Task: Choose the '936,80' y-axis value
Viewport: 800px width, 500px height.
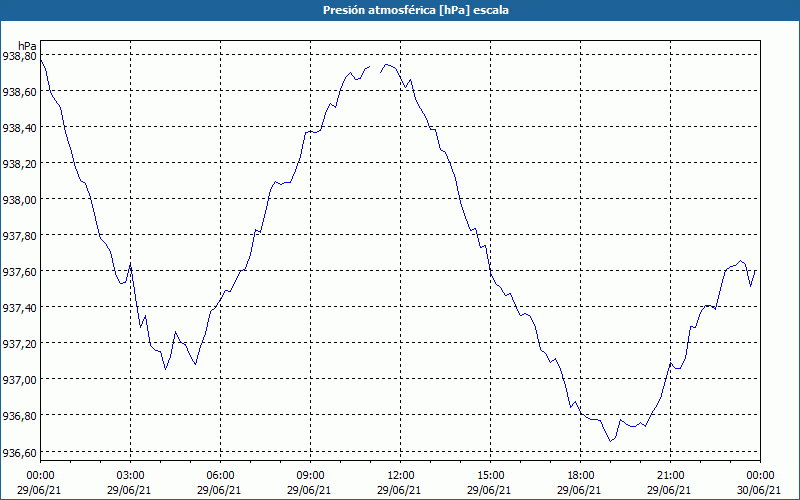Action: pyautogui.click(x=19, y=416)
